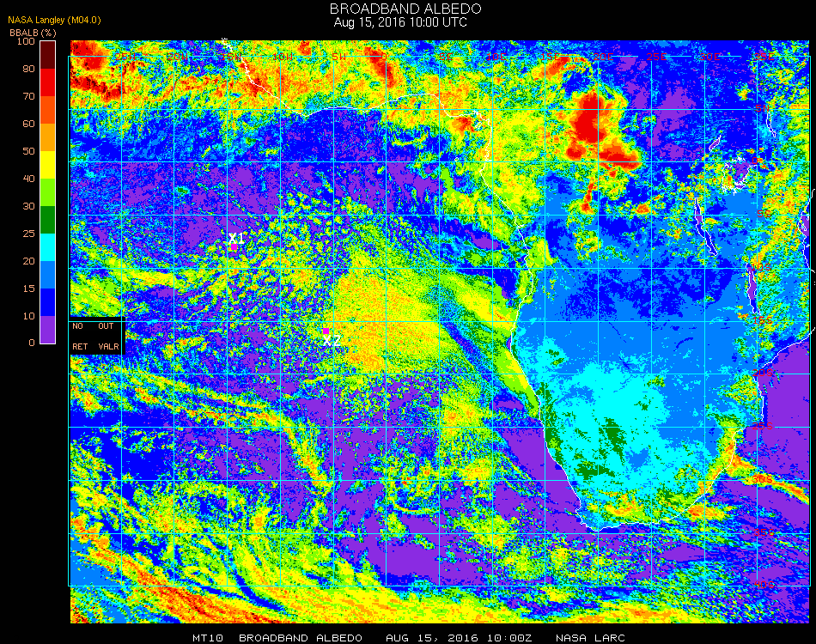Click the red 70–80% color bar segment

click(x=47, y=82)
